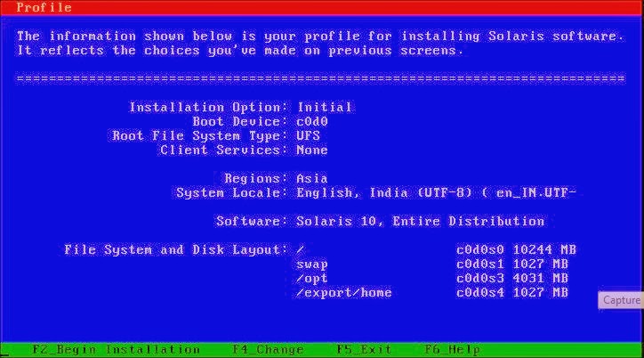Image resolution: width=644 pixels, height=358 pixels.
Task: Click the 'Boot Device:' label
Action: click(241, 122)
